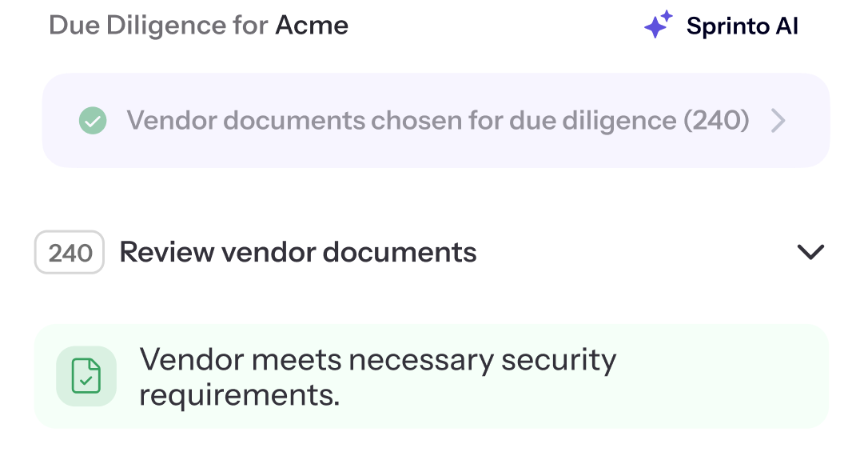The image size is (868, 468).
Task: Click the 240 count badge
Action: (69, 251)
